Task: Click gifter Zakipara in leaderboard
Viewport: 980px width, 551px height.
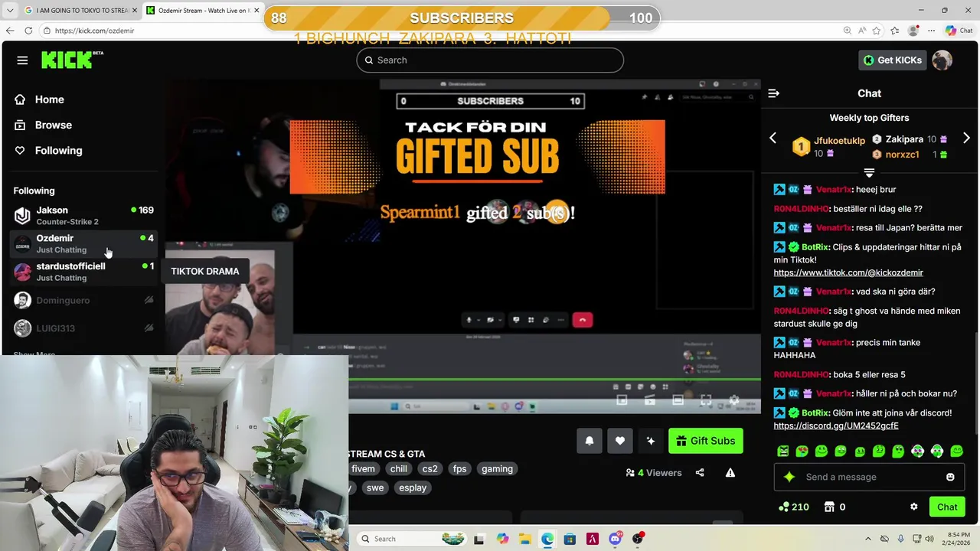Action: tap(904, 139)
